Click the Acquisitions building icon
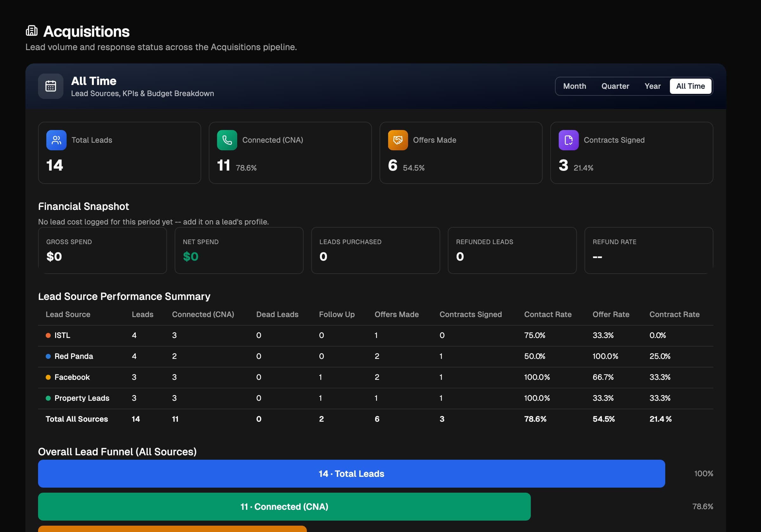761x532 pixels. (32, 31)
